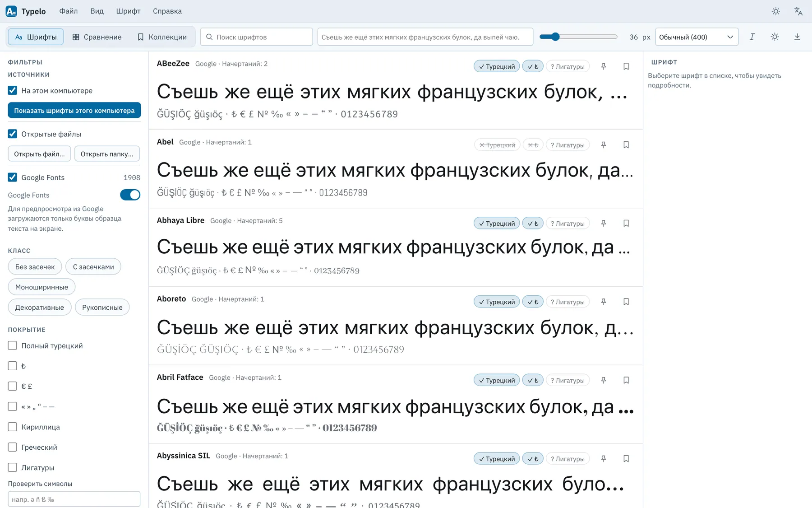Image resolution: width=812 pixels, height=508 pixels.
Task: Toggle the light theme sun icon in title bar
Action: click(776, 11)
